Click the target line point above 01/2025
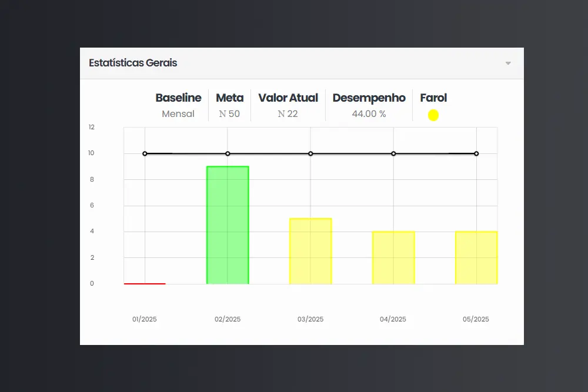Screen dimensions: 588x392 (x=145, y=153)
